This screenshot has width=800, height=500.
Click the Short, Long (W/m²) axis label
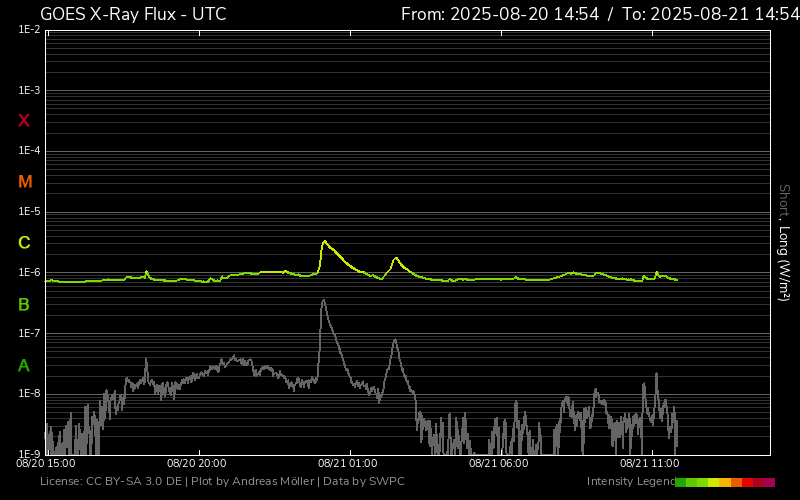point(784,242)
